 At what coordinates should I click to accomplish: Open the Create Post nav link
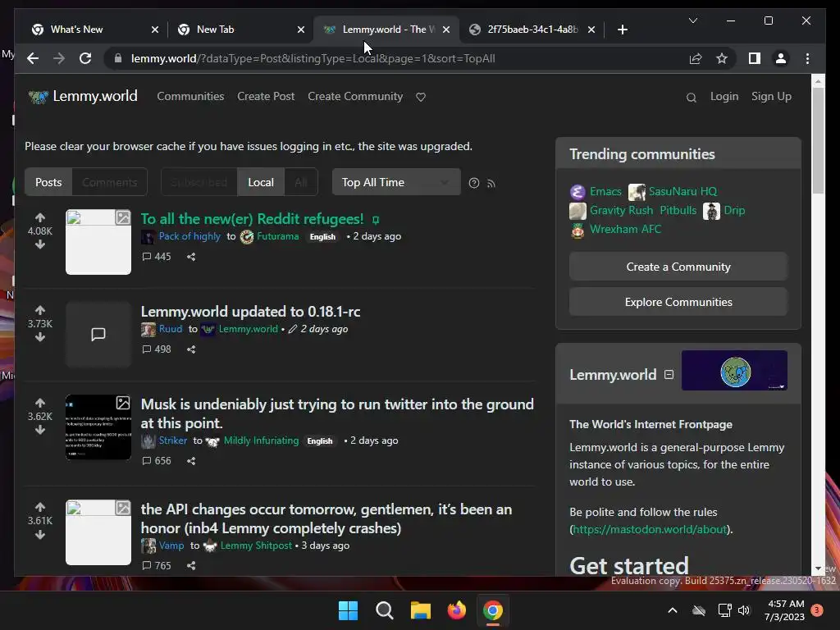[266, 97]
